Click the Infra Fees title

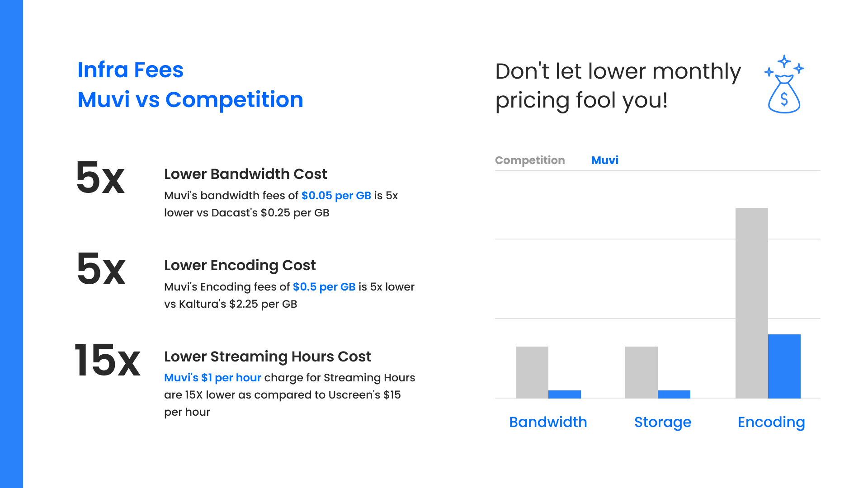pyautogui.click(x=130, y=70)
